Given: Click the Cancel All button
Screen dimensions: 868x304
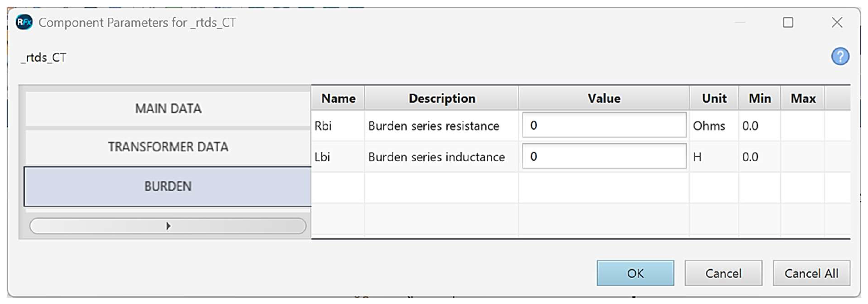Looking at the screenshot, I should [811, 273].
